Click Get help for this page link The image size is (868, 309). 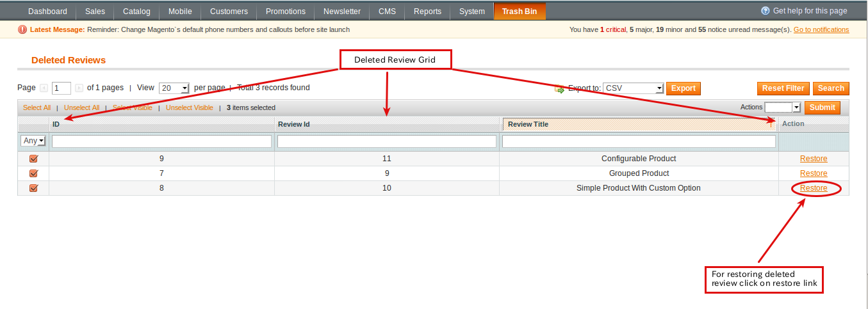pos(810,11)
